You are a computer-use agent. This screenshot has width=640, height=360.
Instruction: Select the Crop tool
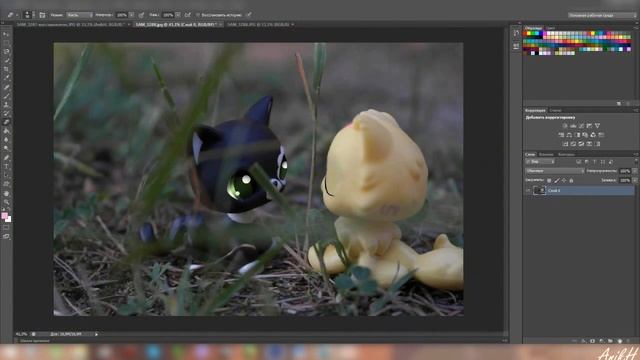click(x=6, y=69)
